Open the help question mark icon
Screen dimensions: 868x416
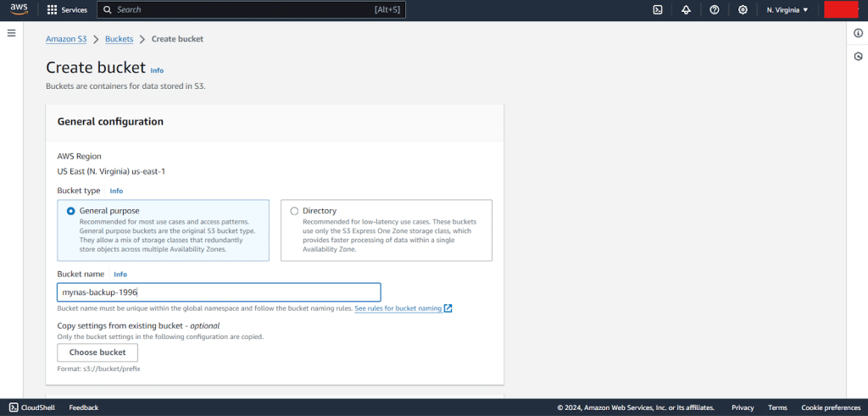click(x=715, y=10)
